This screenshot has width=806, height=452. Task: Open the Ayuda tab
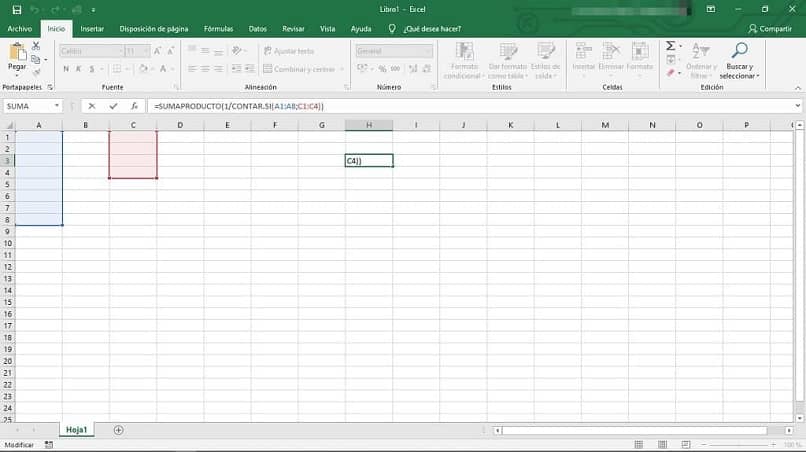coord(361,29)
